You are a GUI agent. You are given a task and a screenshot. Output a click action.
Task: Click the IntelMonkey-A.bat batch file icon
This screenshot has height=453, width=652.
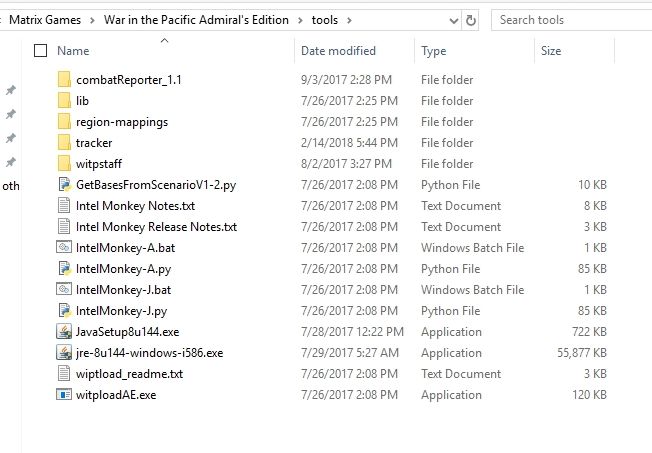[x=64, y=248]
